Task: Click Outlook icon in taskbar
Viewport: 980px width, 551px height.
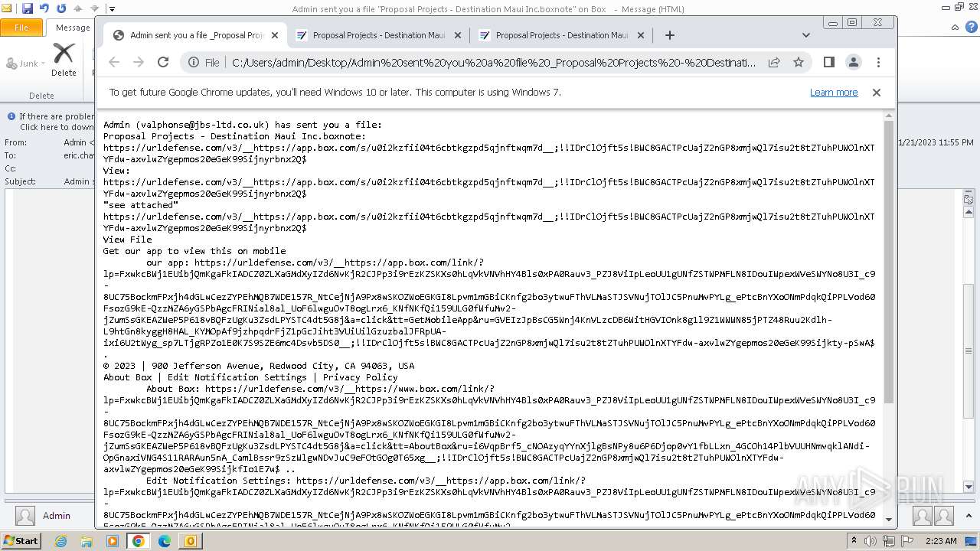Action: pos(191,541)
